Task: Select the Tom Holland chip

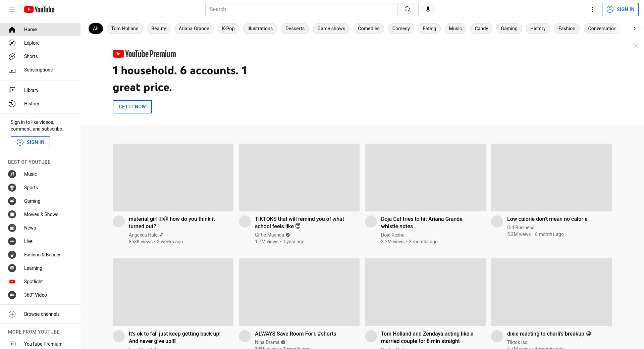Action: [125, 29]
